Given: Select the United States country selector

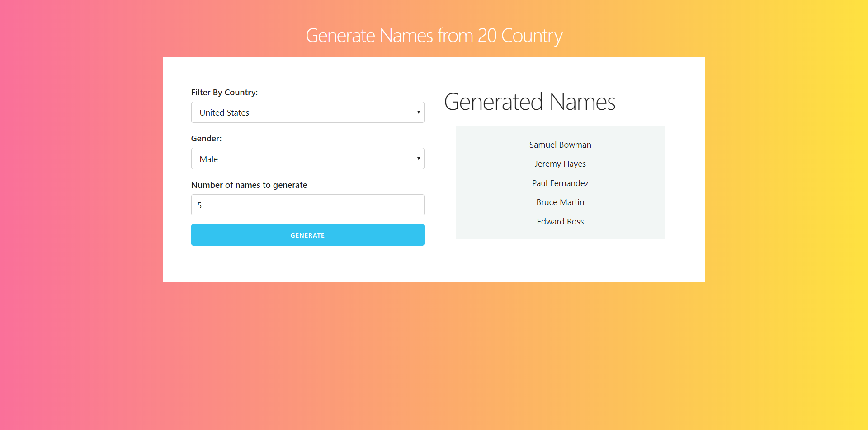Looking at the screenshot, I should point(307,112).
